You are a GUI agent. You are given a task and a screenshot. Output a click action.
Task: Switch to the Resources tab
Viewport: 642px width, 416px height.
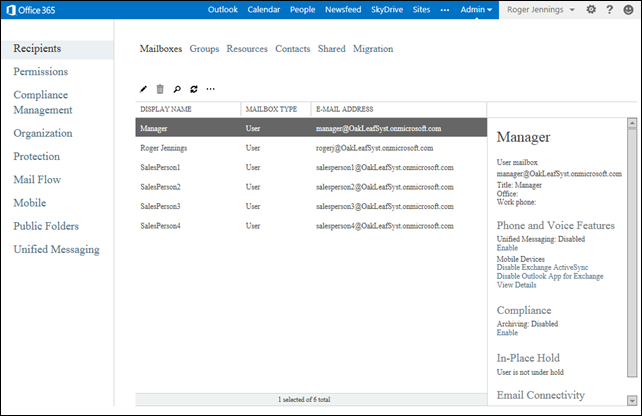point(247,49)
